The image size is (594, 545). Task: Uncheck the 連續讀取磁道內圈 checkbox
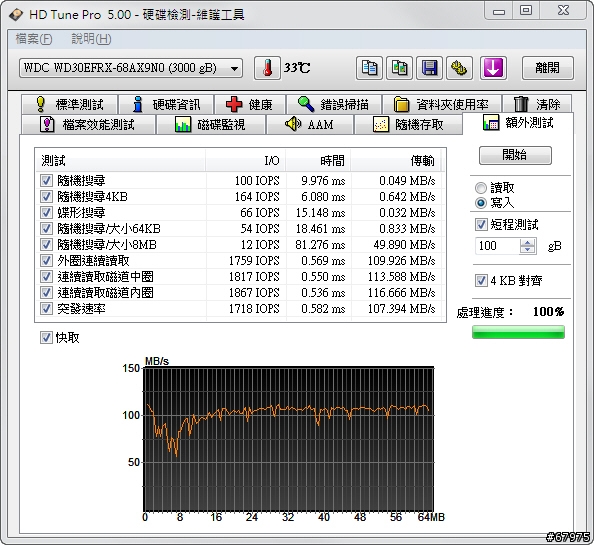point(46,292)
